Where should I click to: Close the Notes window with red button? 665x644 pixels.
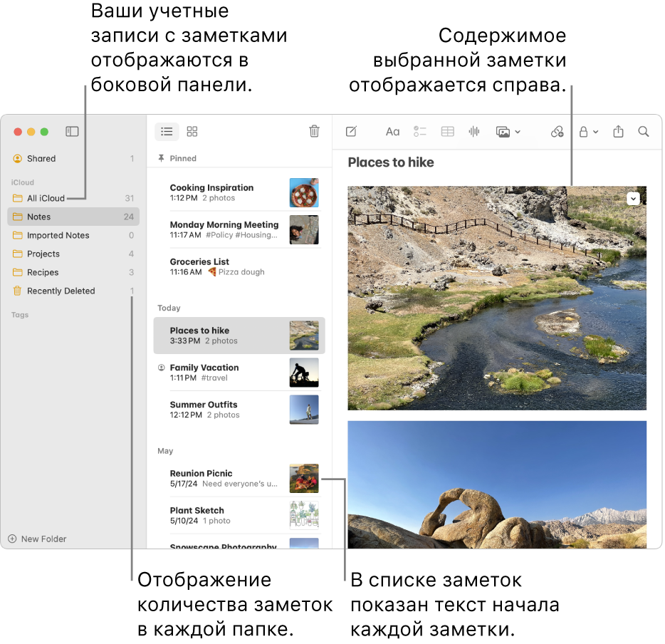(x=18, y=132)
